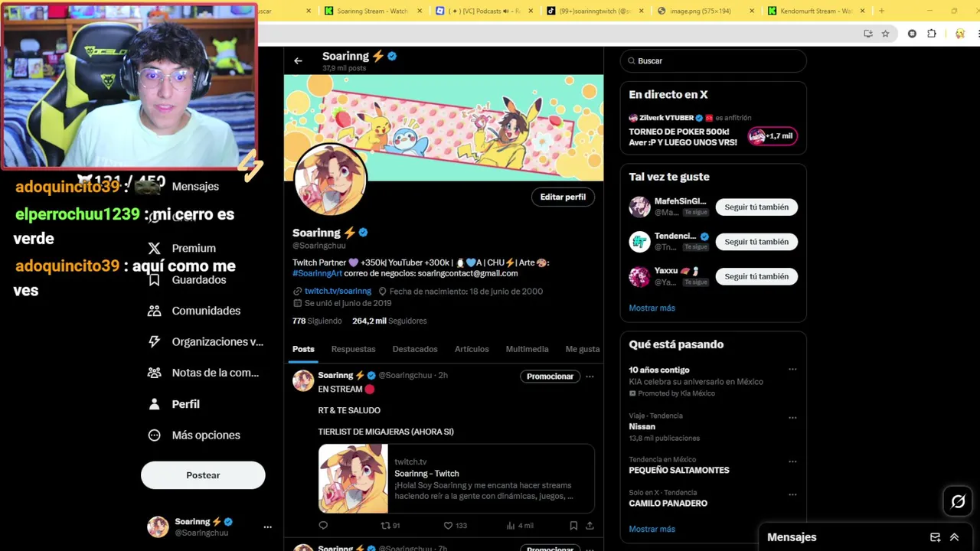The image size is (980, 551).
Task: Click Mostrar más under Tal vez te guste
Action: 652,308
